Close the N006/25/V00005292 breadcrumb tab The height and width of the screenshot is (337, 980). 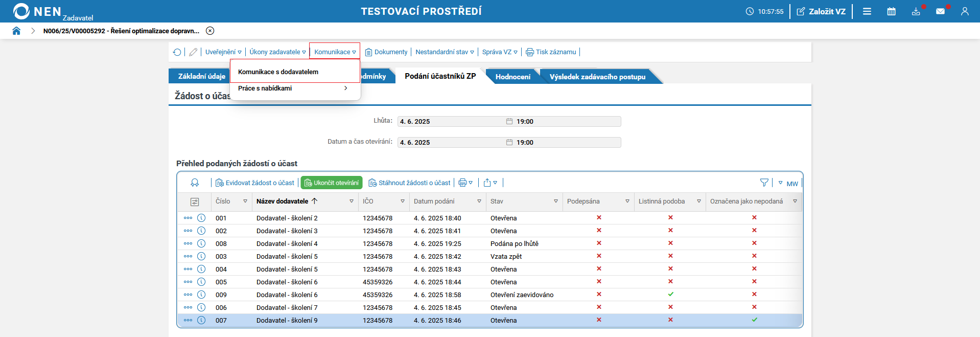(210, 31)
